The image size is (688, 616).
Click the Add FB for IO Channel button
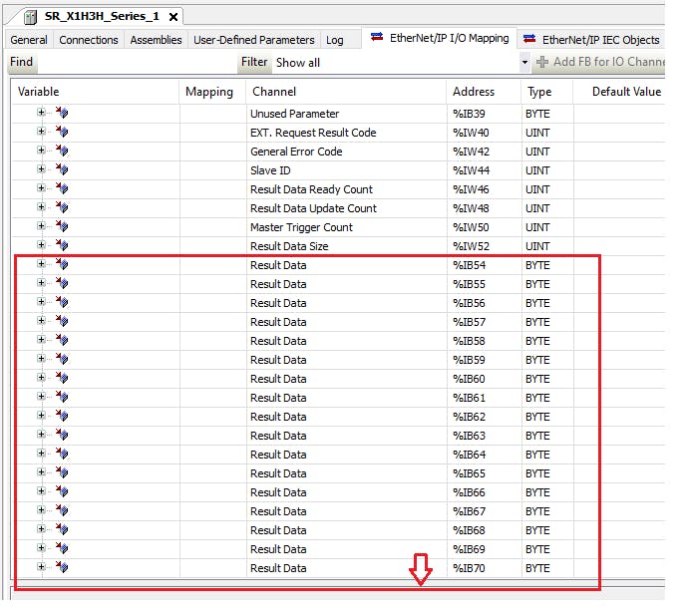[603, 63]
